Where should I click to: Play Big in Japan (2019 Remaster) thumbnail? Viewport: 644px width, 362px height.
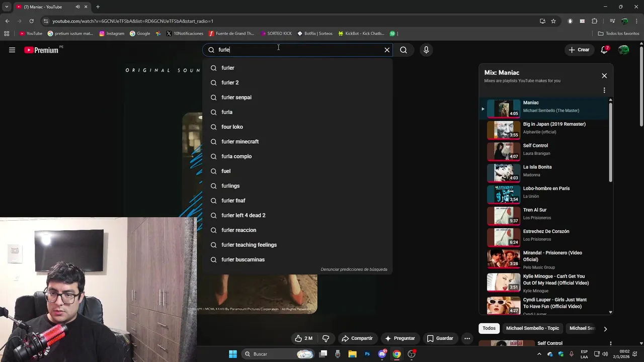coord(504,130)
